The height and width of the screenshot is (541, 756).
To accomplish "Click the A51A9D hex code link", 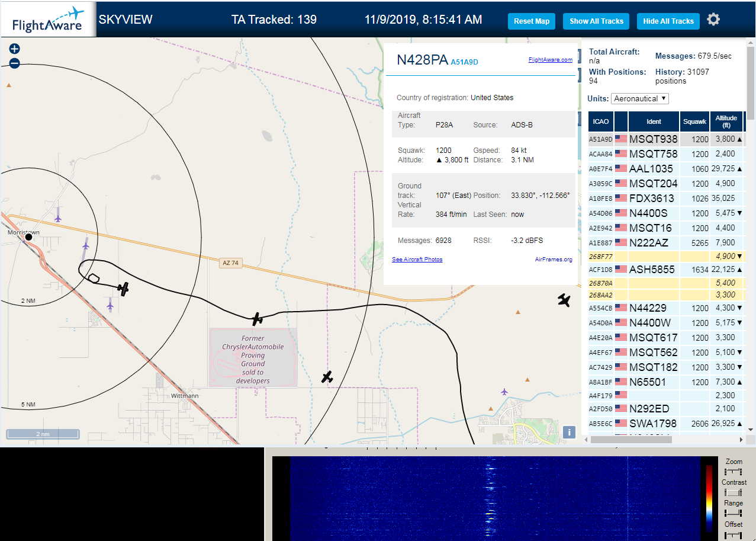I will coord(464,62).
